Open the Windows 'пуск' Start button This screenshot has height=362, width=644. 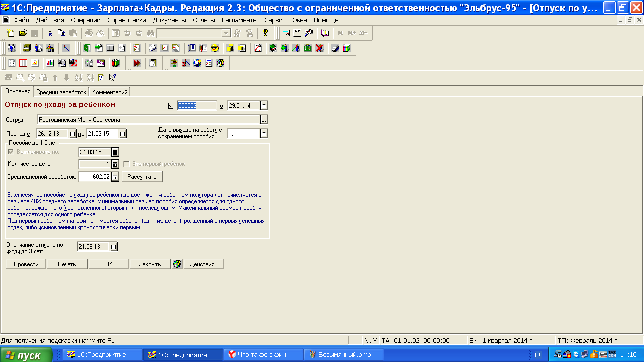(x=26, y=355)
